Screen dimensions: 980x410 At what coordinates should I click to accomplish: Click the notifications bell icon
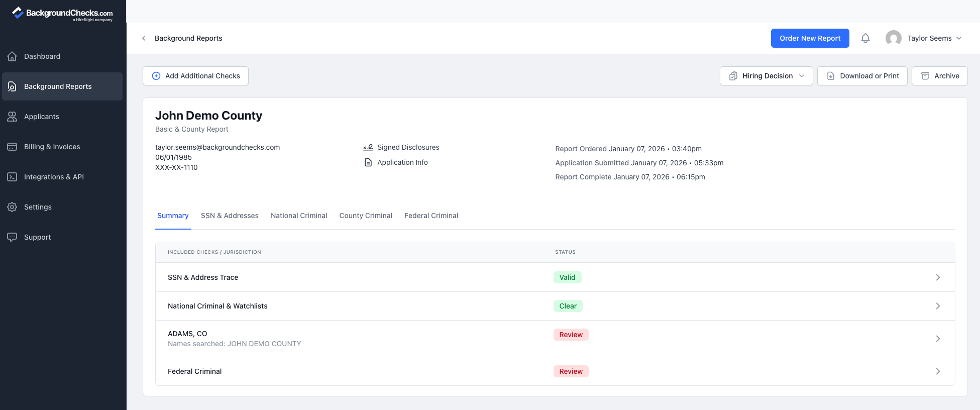coord(865,38)
